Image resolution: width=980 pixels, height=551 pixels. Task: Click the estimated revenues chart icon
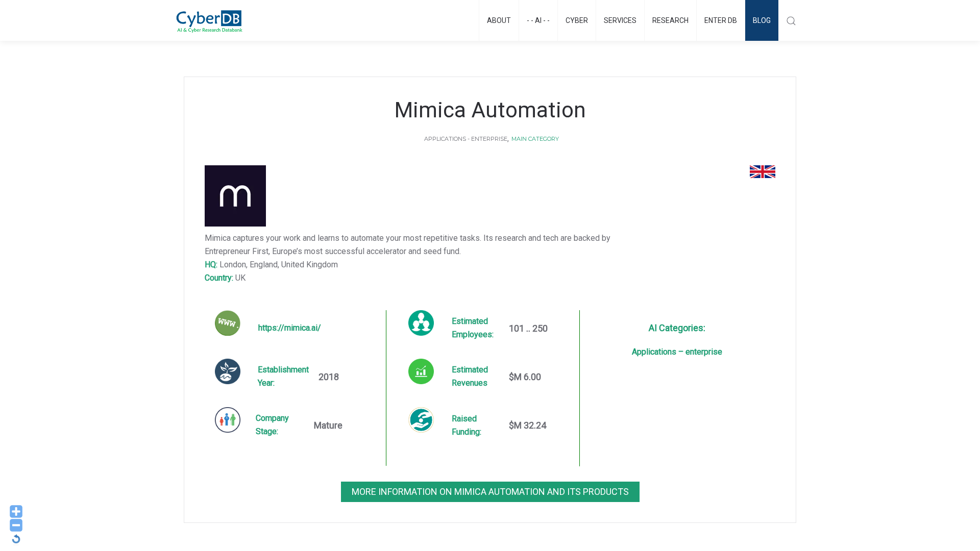(421, 371)
